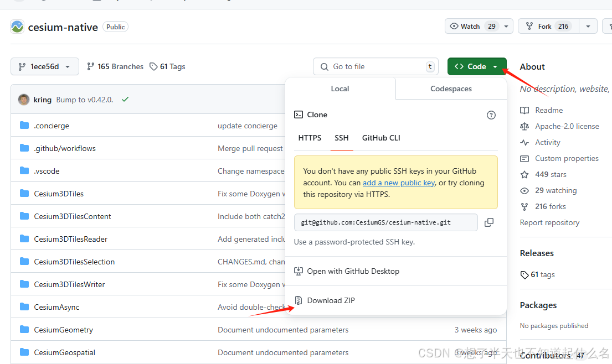This screenshot has height=364, width=612.
Task: Copy the clone URL with copy icon
Action: 488,222
